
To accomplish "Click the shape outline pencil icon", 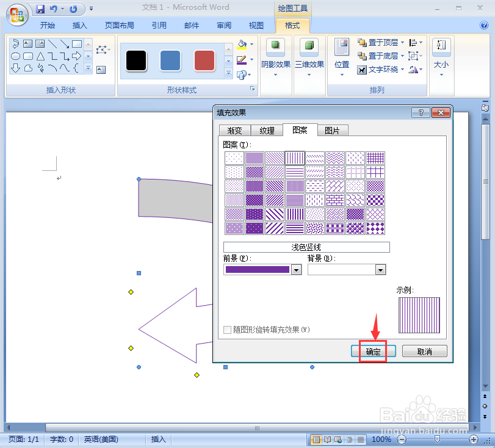I will pyautogui.click(x=242, y=60).
